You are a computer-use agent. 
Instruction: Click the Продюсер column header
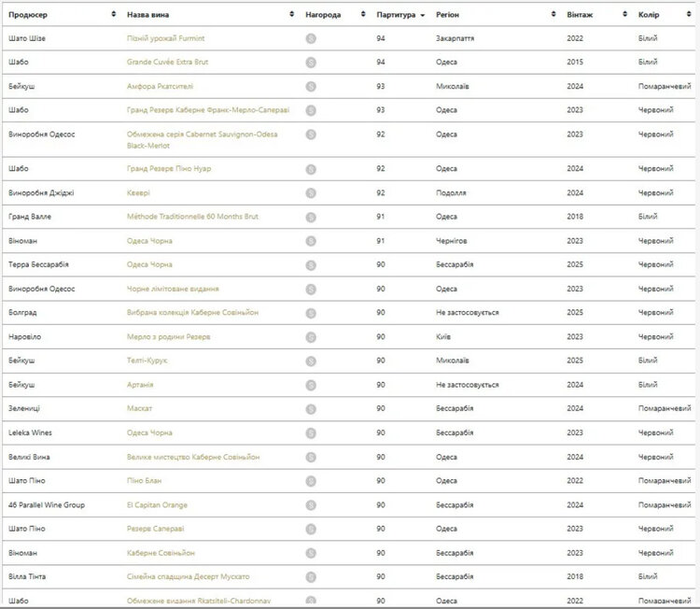(x=28, y=15)
